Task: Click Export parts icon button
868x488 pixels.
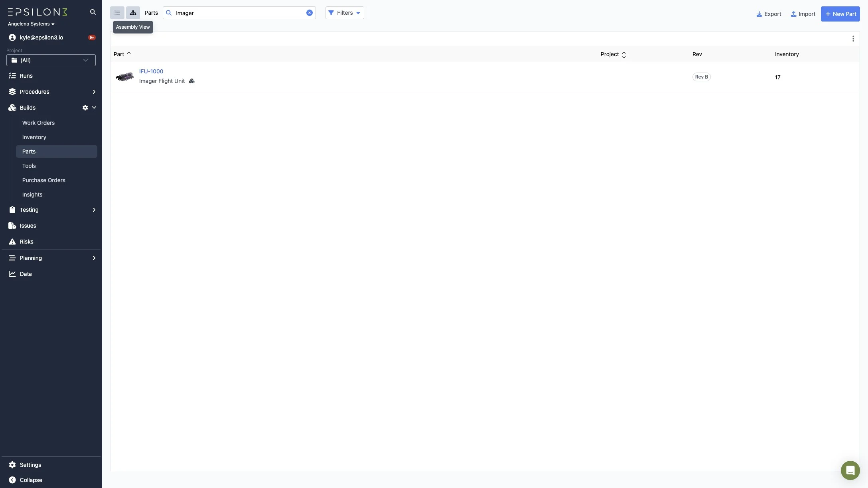Action: click(768, 14)
